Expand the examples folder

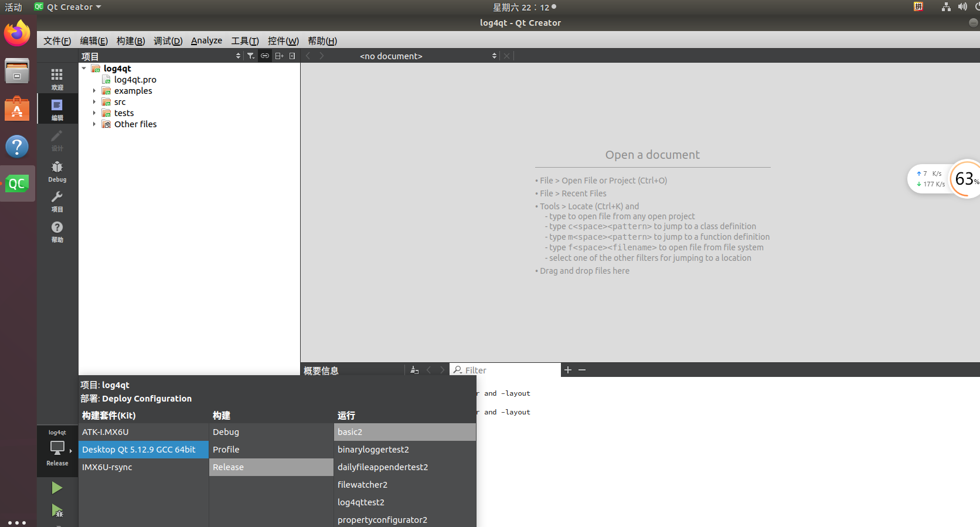(x=94, y=91)
